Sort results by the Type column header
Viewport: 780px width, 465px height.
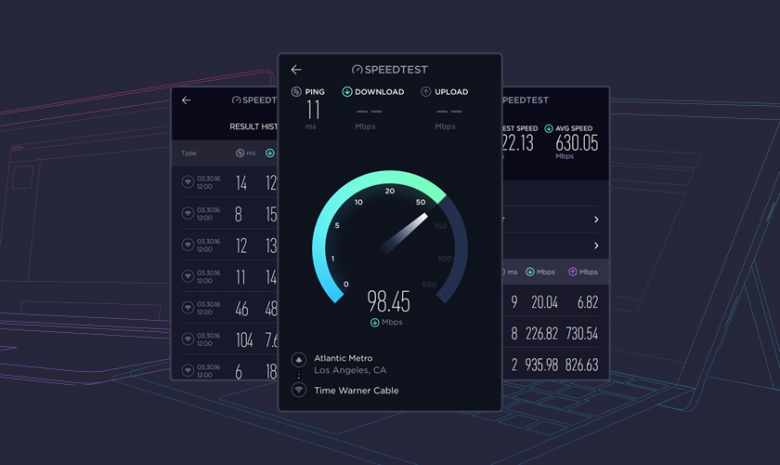(188, 153)
